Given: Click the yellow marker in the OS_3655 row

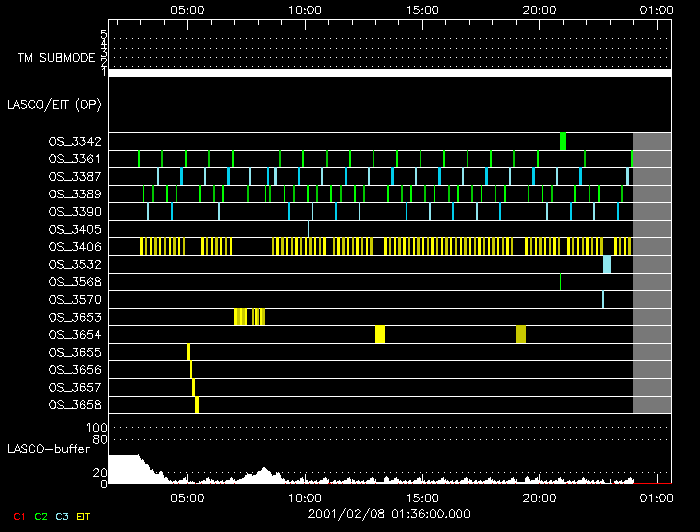Looking at the screenshot, I should (x=188, y=352).
